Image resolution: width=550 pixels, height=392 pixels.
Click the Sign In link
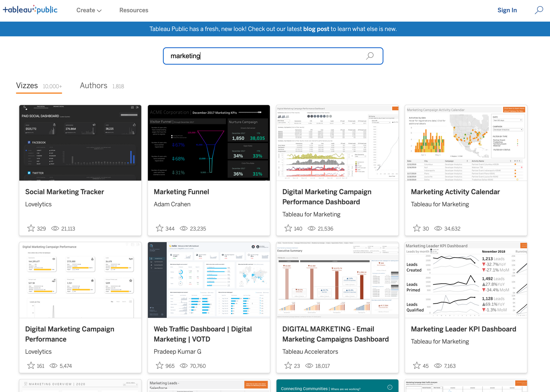(x=507, y=10)
